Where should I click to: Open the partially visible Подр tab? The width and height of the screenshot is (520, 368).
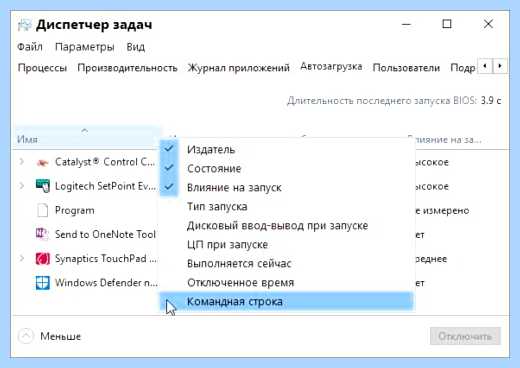(x=463, y=68)
